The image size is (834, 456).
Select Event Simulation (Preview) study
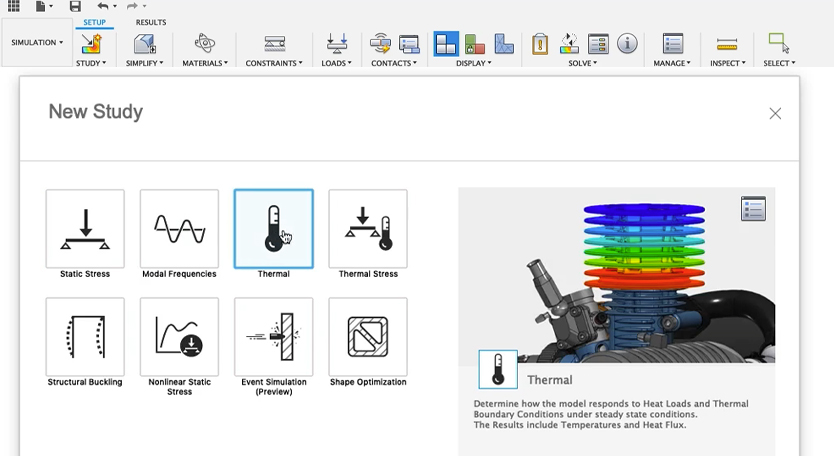pos(273,337)
